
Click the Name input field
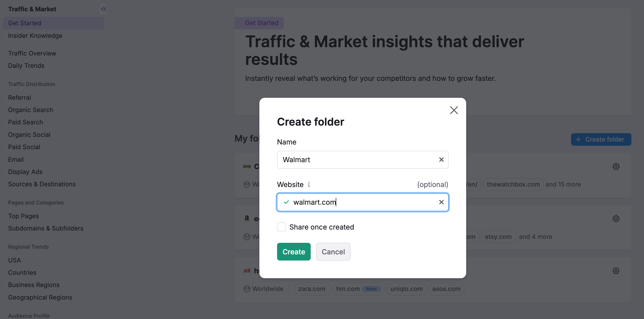358,160
